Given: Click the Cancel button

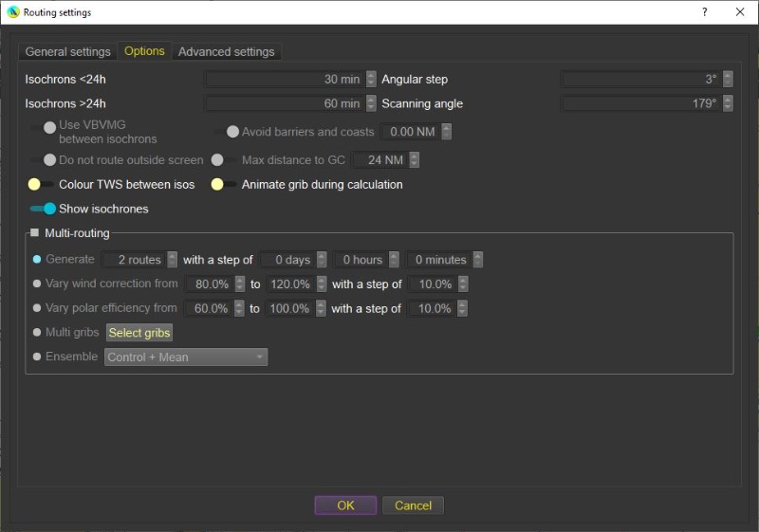Looking at the screenshot, I should tap(413, 505).
